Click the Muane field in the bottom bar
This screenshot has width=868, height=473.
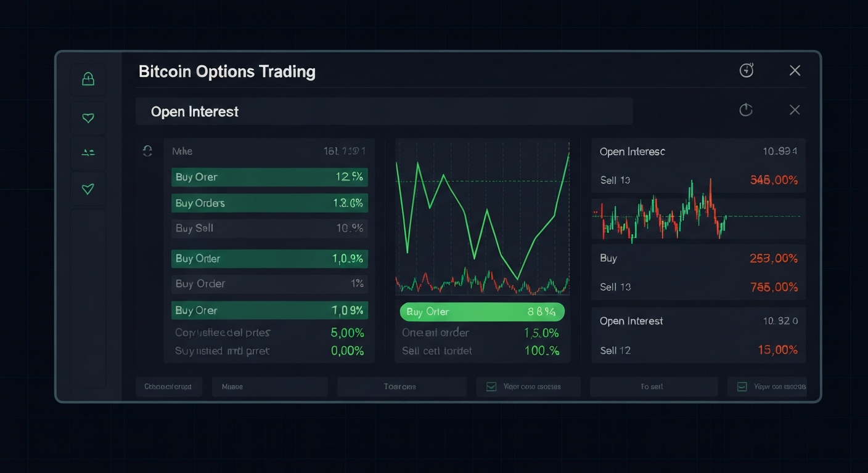269,387
